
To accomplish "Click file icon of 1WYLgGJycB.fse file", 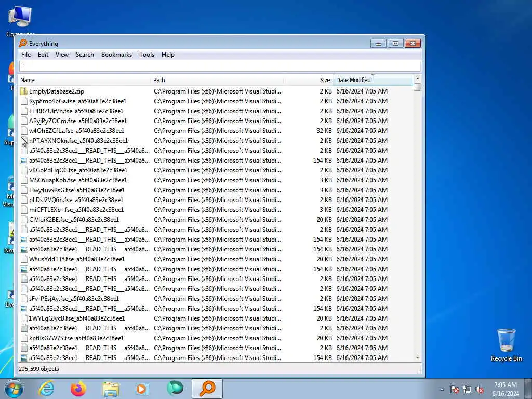I will [x=24, y=318].
